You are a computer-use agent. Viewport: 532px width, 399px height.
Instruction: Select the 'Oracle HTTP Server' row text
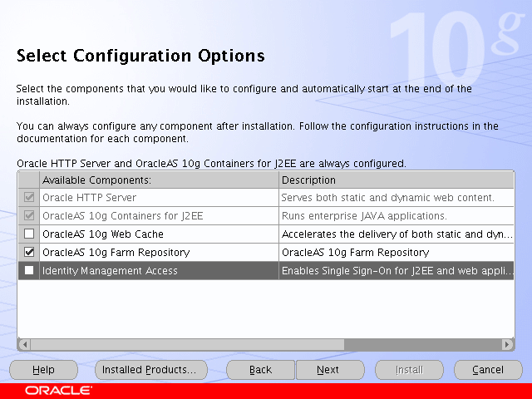click(x=89, y=198)
